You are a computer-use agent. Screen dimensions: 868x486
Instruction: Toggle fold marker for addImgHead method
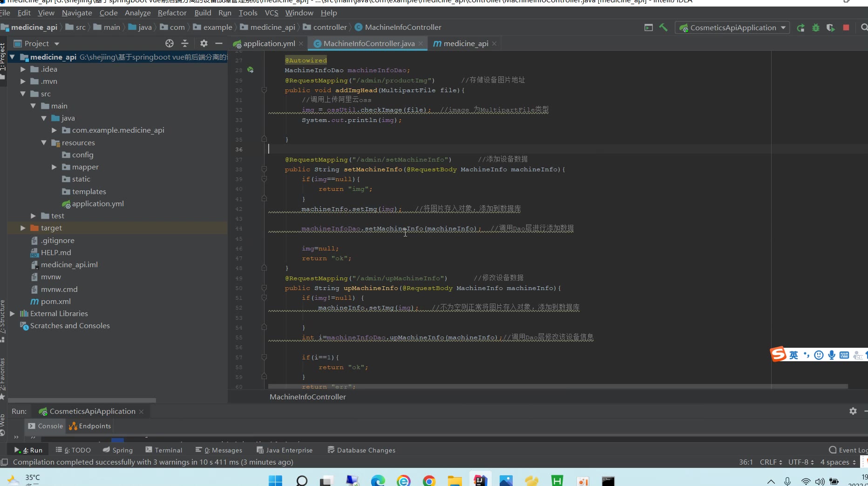264,90
